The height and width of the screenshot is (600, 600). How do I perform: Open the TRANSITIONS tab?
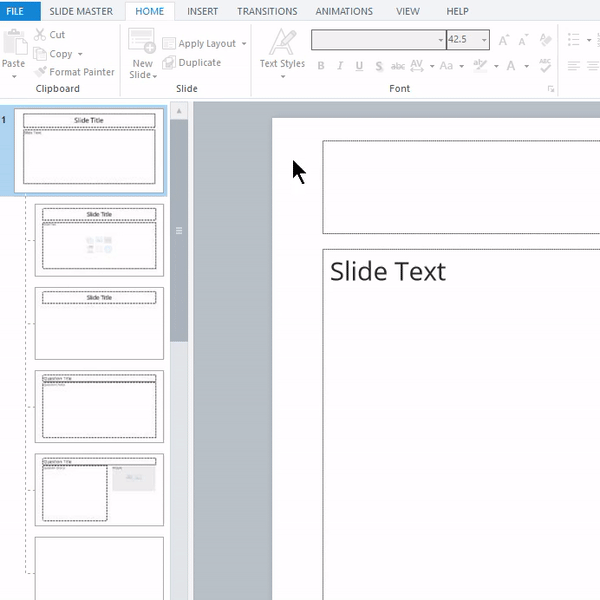coord(267,11)
